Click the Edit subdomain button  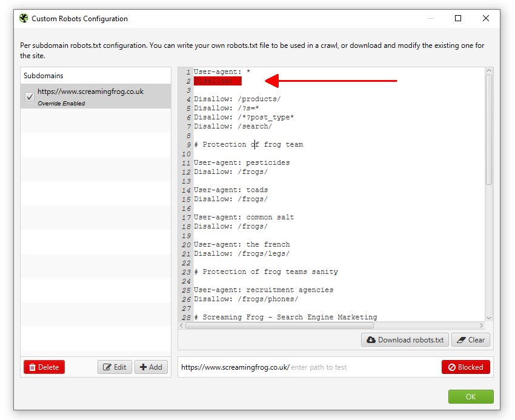click(115, 367)
